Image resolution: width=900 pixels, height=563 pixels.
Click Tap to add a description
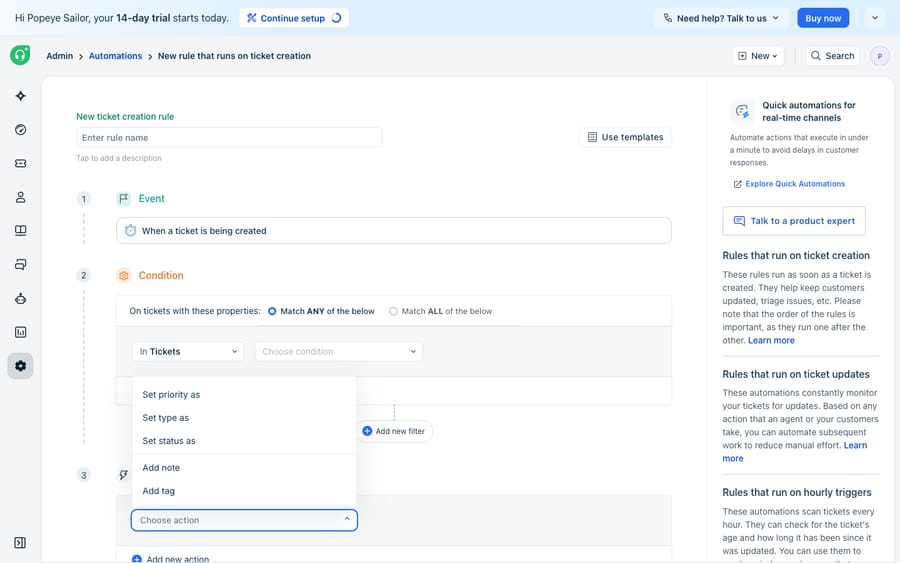pyautogui.click(x=119, y=158)
